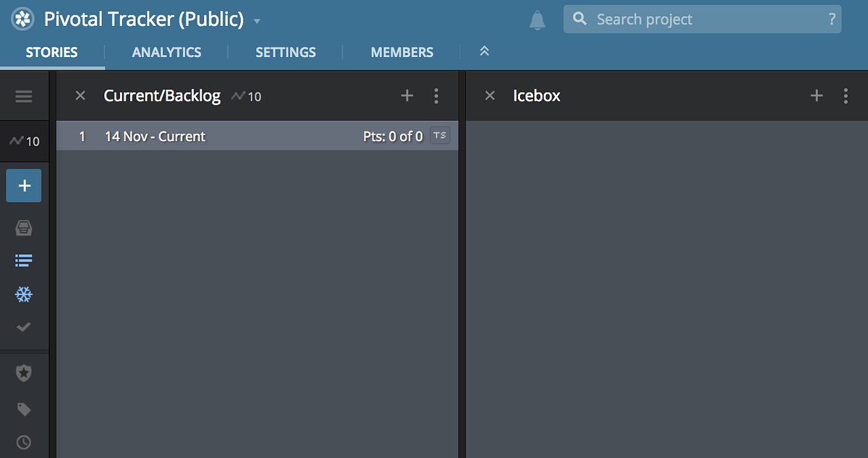
Task: Toggle the velocity chart via the sidebar 10 indicator
Action: click(x=24, y=141)
